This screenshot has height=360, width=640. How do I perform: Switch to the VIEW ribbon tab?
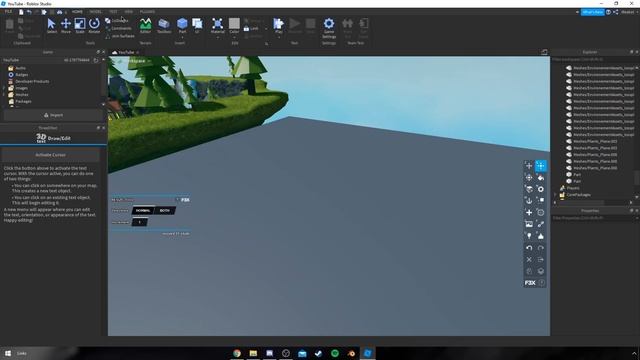coord(129,12)
